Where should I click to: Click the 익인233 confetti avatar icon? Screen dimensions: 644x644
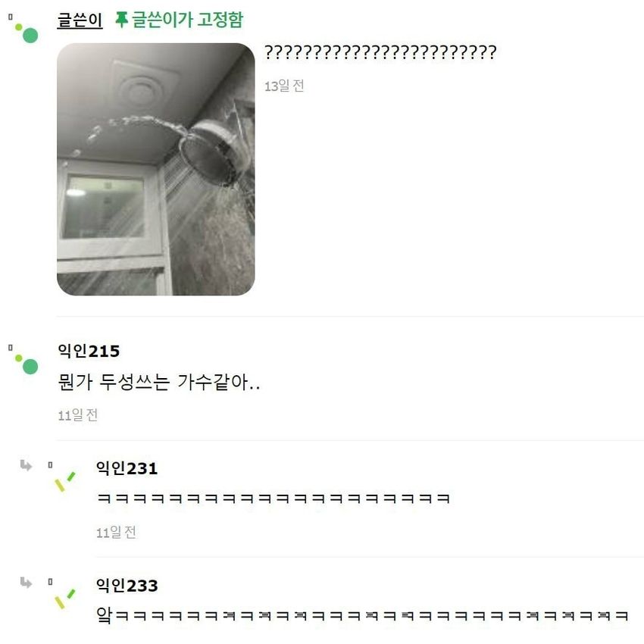(65, 599)
